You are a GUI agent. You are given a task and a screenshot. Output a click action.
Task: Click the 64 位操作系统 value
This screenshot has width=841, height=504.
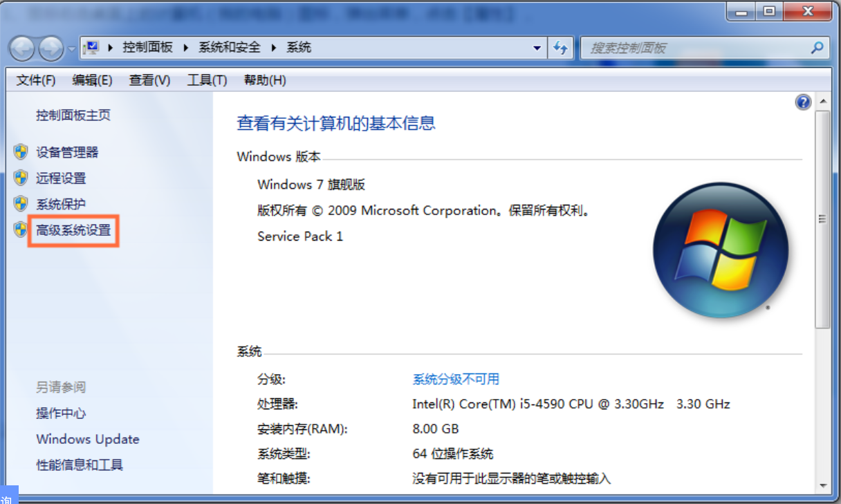453,454
